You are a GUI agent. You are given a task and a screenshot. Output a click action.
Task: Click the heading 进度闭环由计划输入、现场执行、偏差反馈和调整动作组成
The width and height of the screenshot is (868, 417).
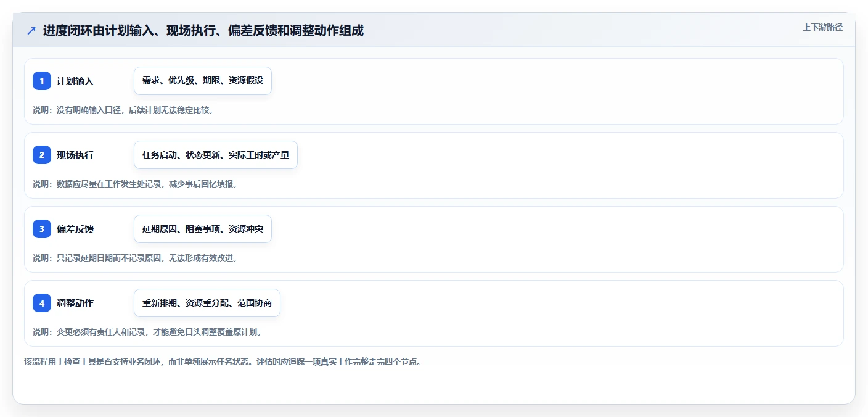click(x=203, y=30)
